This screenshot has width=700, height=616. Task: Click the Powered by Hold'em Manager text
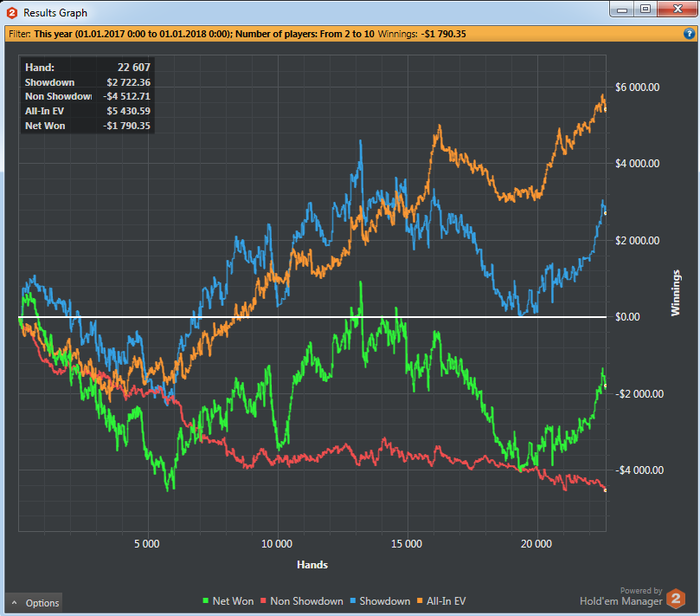point(621,597)
